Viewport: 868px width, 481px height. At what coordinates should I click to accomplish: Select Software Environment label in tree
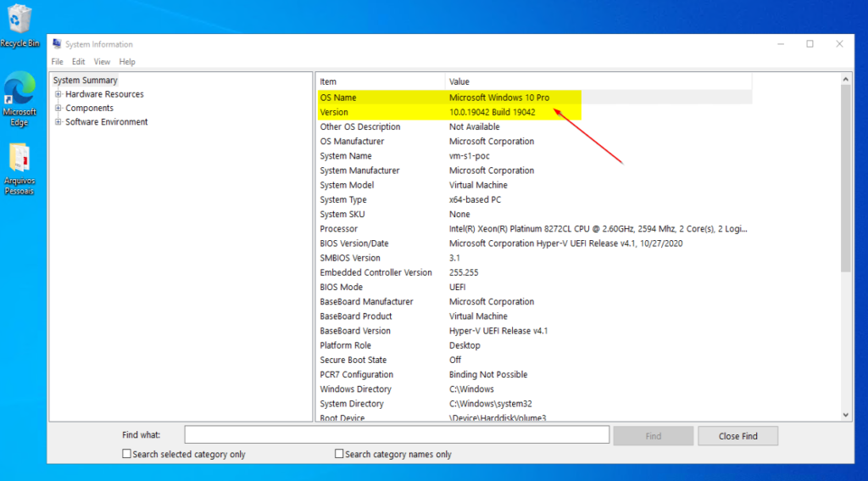(106, 122)
